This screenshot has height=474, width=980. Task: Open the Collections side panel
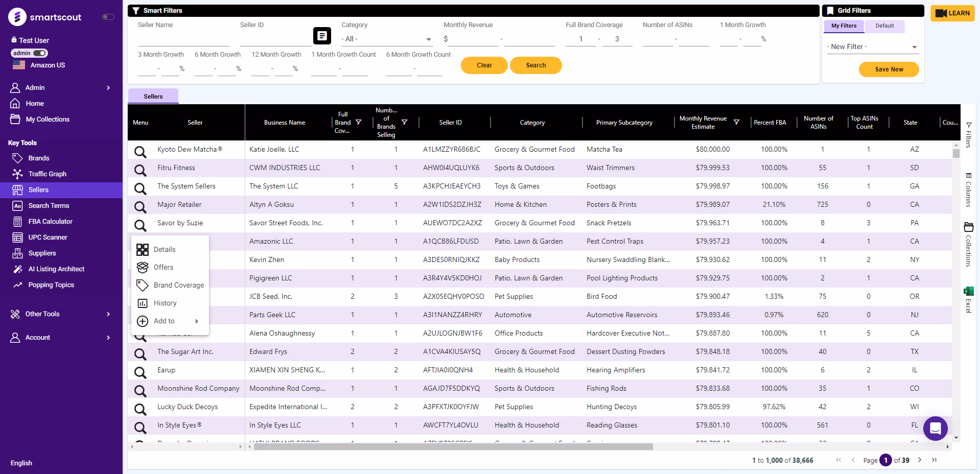(x=969, y=245)
